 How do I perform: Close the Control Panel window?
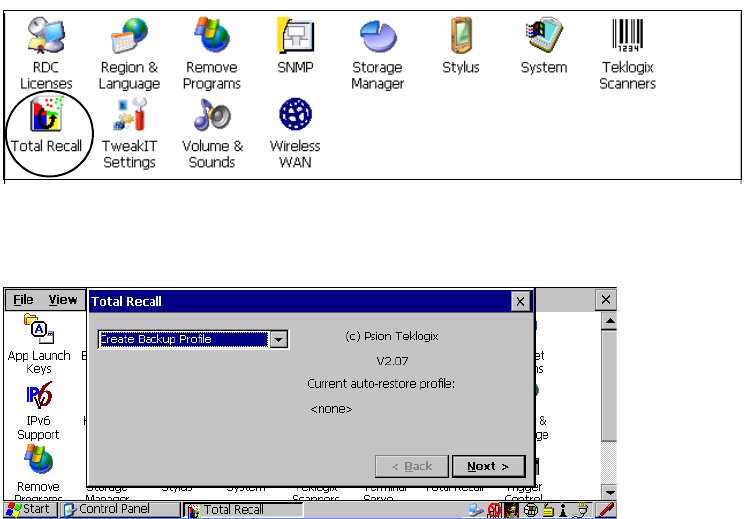(606, 300)
